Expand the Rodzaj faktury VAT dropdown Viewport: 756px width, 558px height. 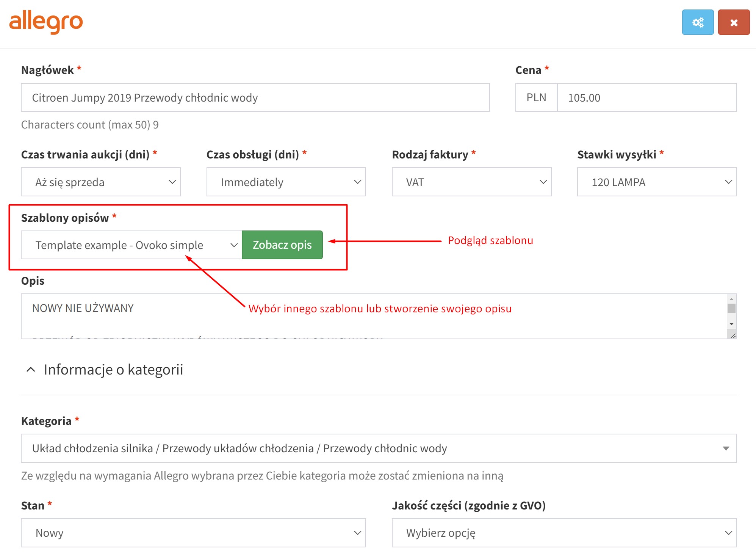(x=471, y=182)
